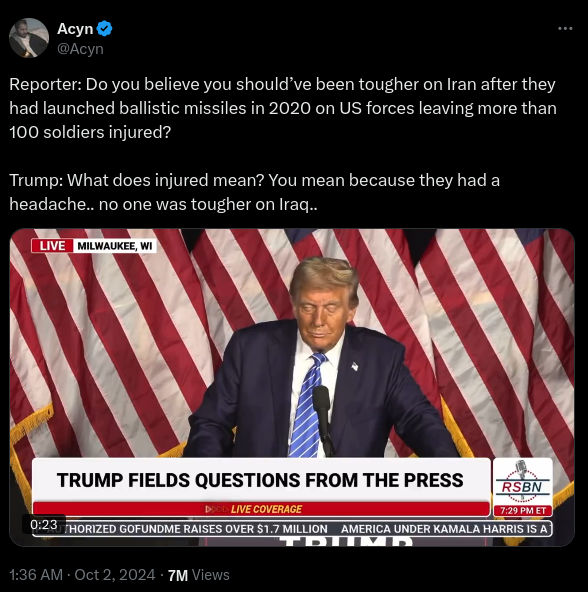Click the Trump reply paragraph text
This screenshot has height=592, width=588.
click(x=254, y=192)
